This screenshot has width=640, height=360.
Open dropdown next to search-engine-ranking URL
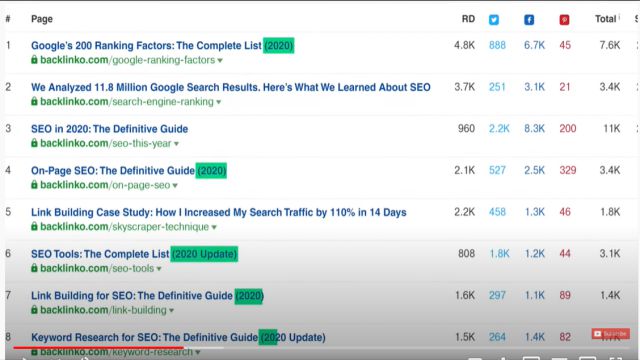pyautogui.click(x=218, y=102)
